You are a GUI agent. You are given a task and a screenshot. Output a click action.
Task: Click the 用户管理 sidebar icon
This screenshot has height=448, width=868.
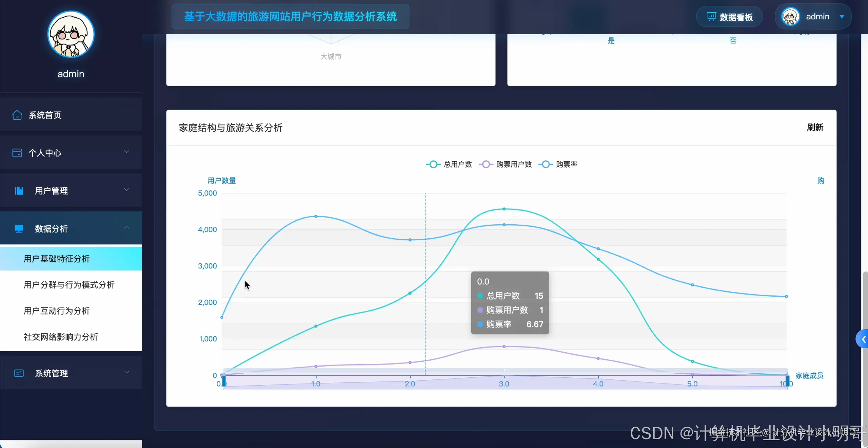click(19, 191)
